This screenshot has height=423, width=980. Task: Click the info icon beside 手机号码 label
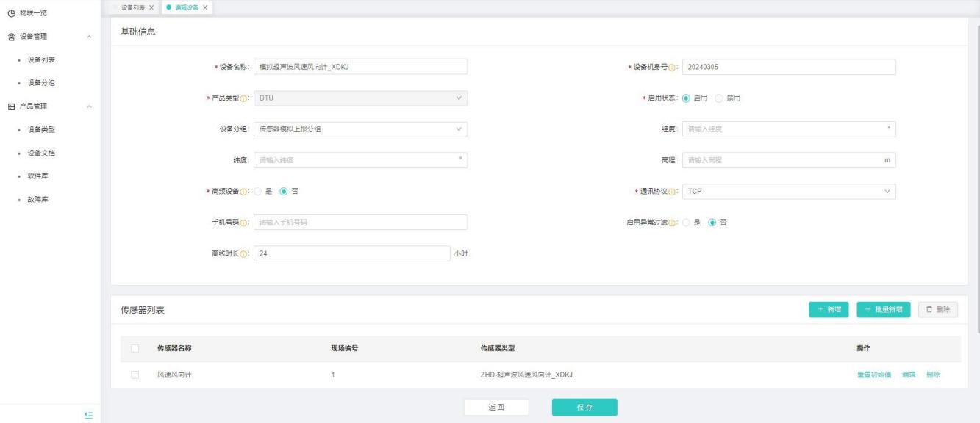pyautogui.click(x=243, y=223)
